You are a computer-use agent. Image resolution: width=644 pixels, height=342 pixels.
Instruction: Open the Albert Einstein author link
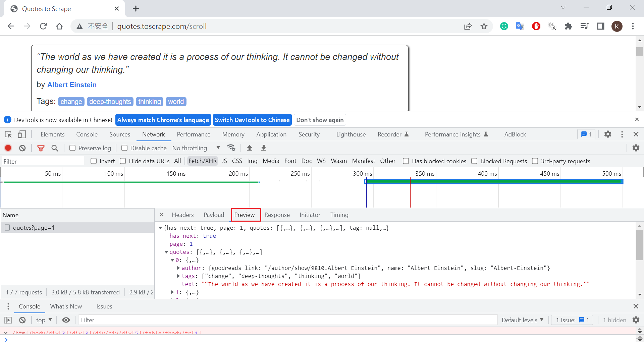point(72,85)
